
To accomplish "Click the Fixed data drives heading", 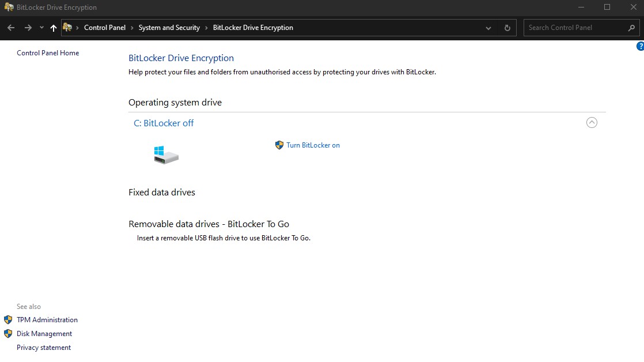I will click(162, 193).
